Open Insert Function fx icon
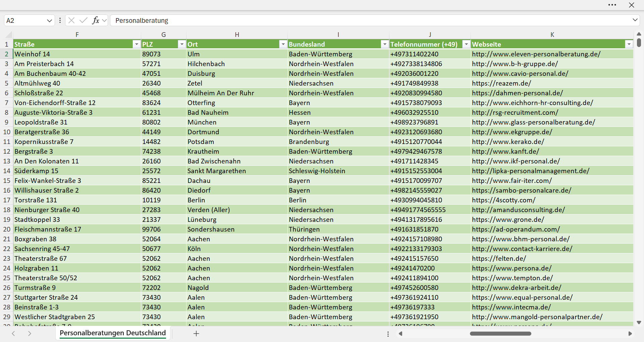Screen dimensions: 644x342 tap(96, 20)
